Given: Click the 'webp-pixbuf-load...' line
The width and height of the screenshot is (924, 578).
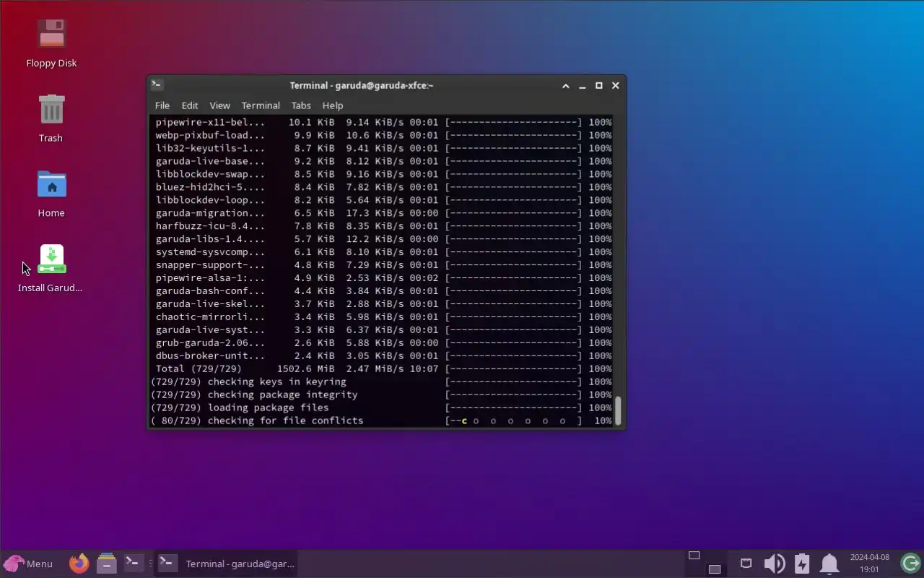Looking at the screenshot, I should pos(383,135).
